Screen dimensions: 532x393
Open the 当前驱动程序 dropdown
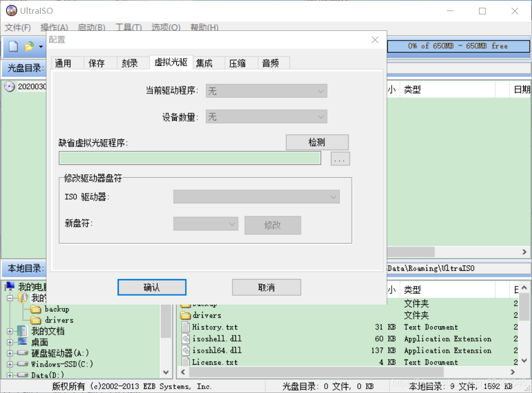266,91
